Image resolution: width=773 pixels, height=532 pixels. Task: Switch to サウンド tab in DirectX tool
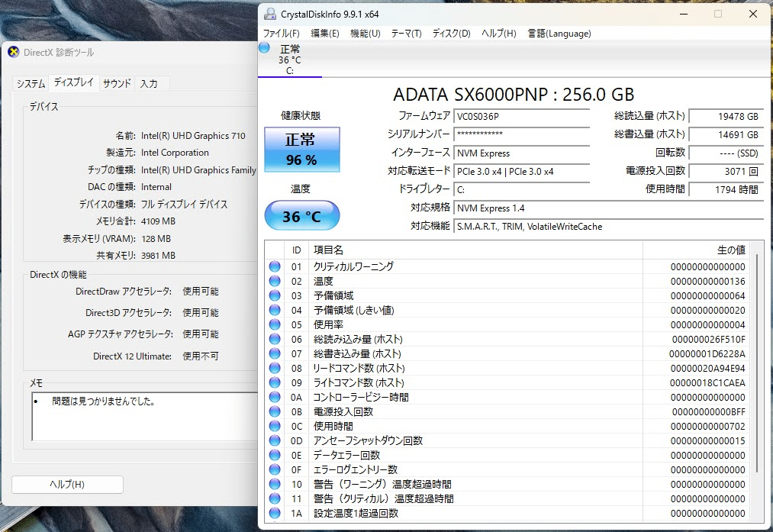[x=117, y=84]
